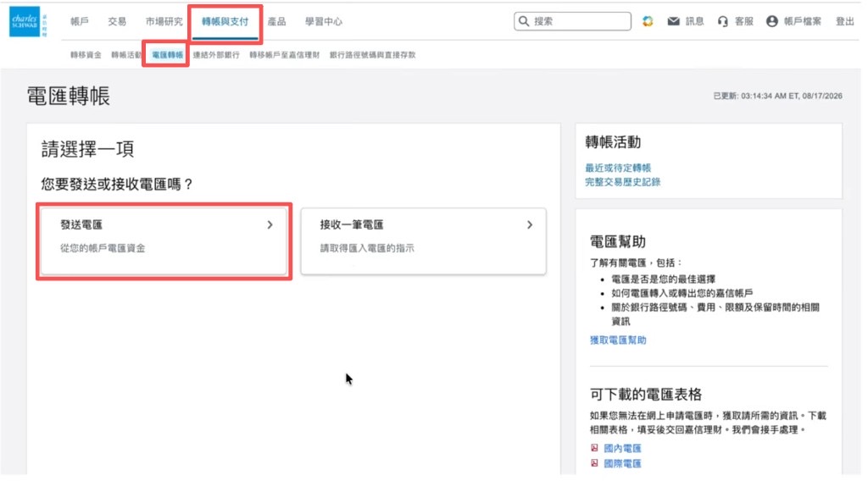Click the 已更新 timestamp text
Viewport: 868px width, 481px height.
click(x=778, y=96)
